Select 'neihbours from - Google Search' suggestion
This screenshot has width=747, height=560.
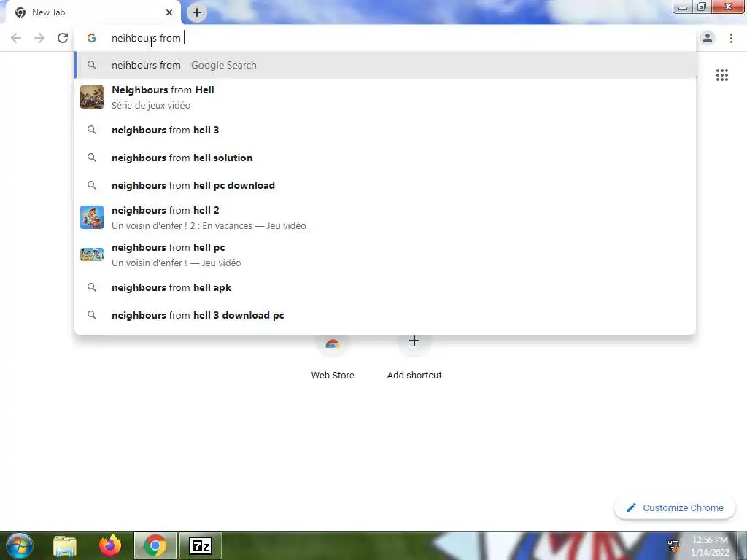pyautogui.click(x=385, y=65)
